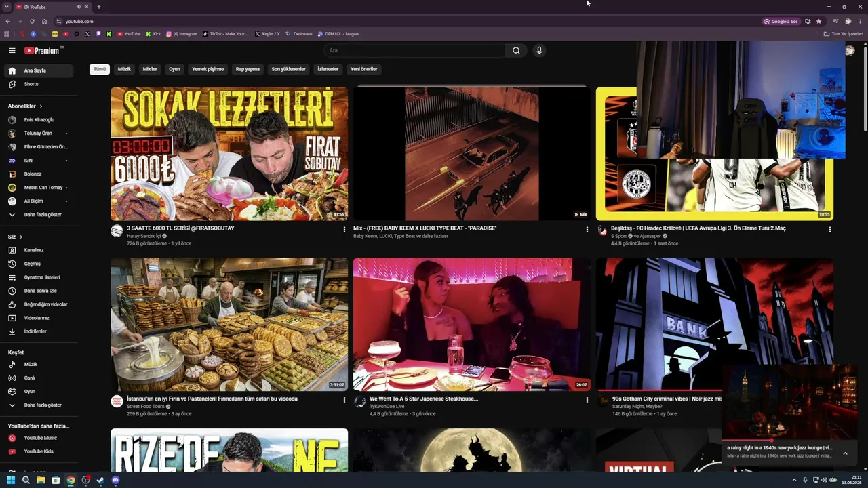This screenshot has width=868, height=488.
Task: Open Daha sonra izle list
Action: 38,291
